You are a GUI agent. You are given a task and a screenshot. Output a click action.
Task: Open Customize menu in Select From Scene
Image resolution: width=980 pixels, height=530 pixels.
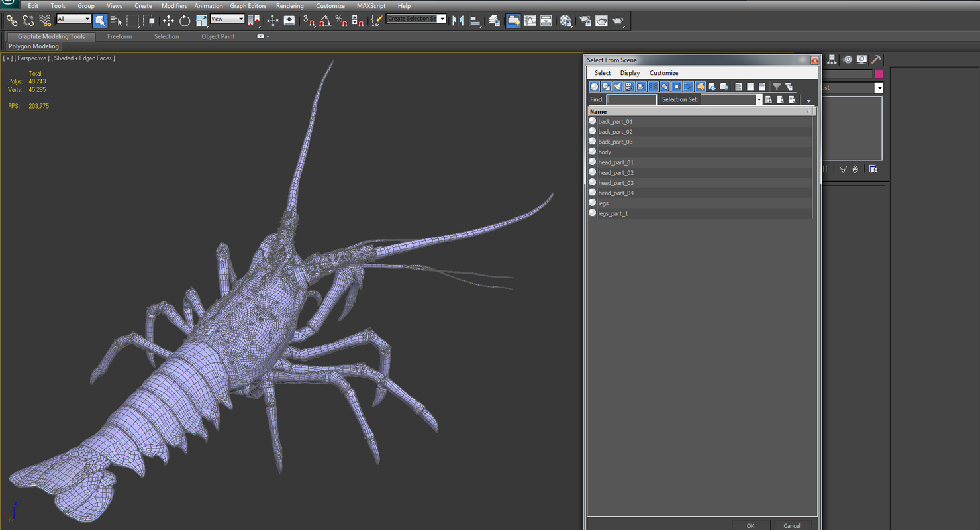click(663, 73)
